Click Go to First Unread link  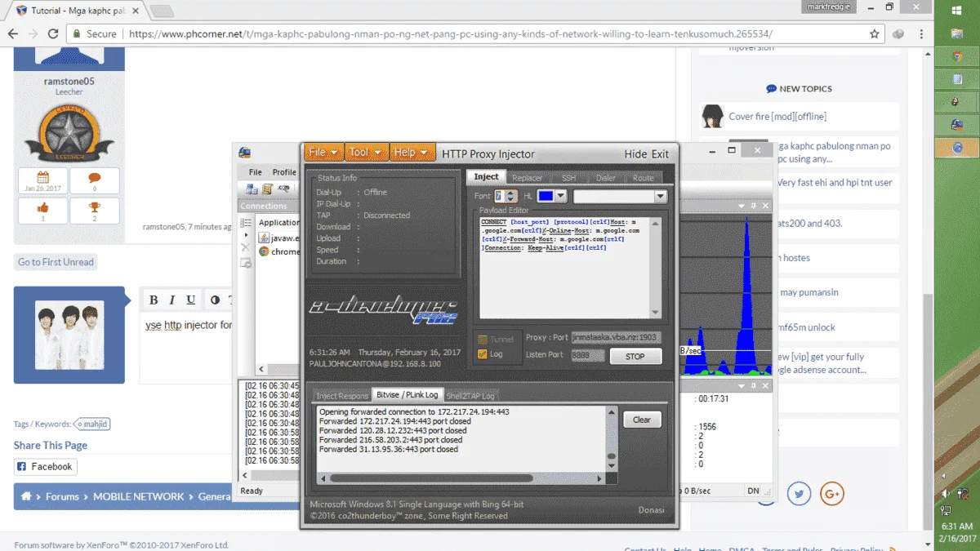tap(56, 262)
